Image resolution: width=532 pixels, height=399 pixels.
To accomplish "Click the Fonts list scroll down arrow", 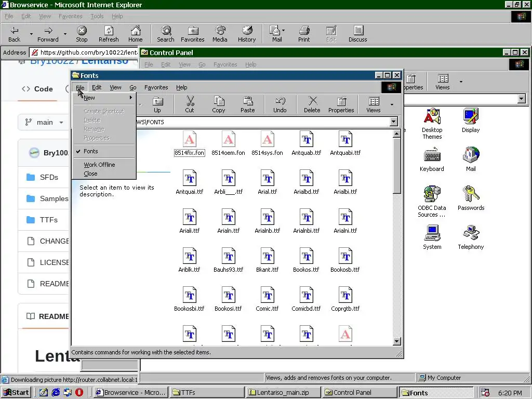I will click(x=396, y=341).
